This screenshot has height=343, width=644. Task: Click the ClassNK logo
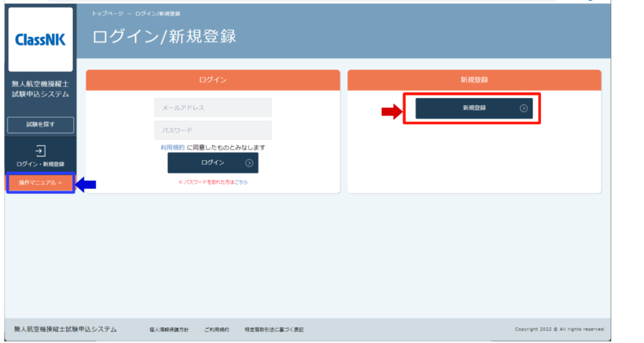[40, 40]
